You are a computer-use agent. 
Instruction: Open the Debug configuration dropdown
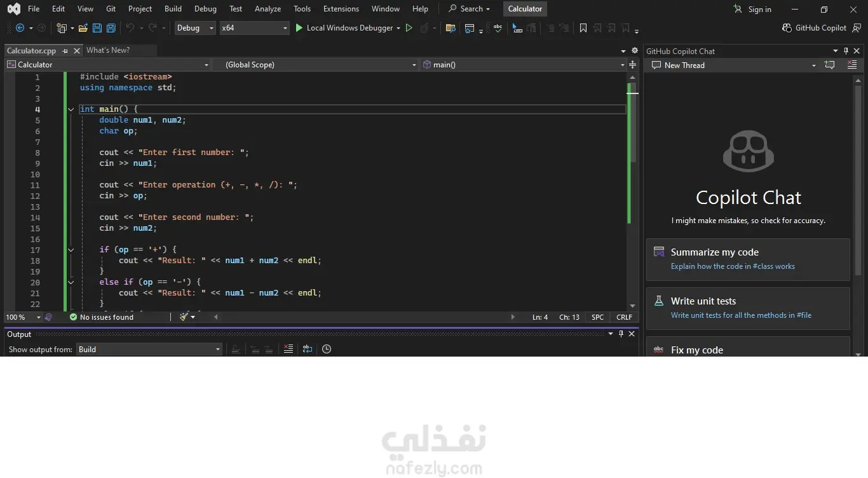tap(195, 28)
